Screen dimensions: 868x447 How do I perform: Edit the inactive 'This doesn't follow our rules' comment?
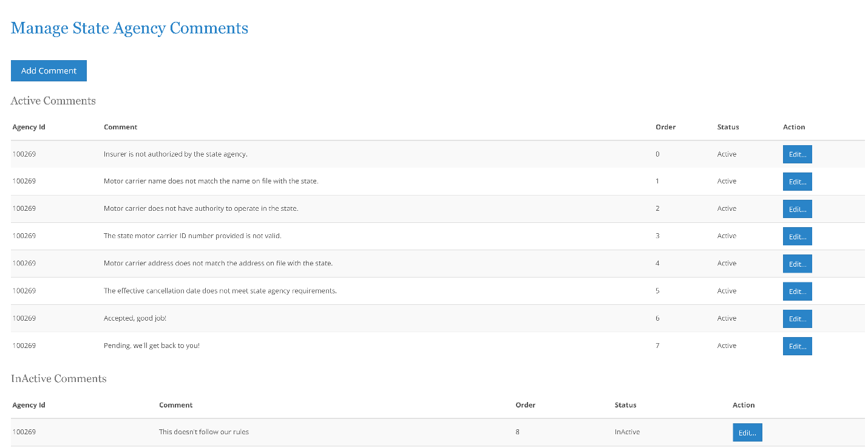(x=747, y=432)
